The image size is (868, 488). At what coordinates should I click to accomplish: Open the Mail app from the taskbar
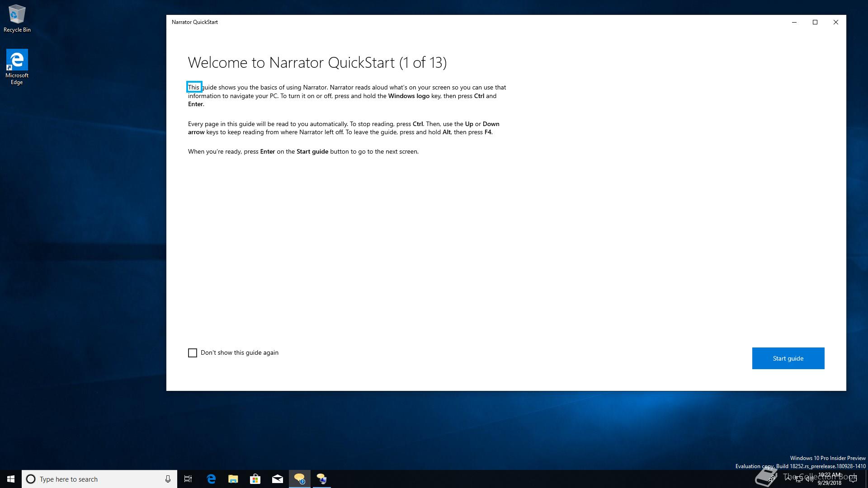click(x=278, y=479)
